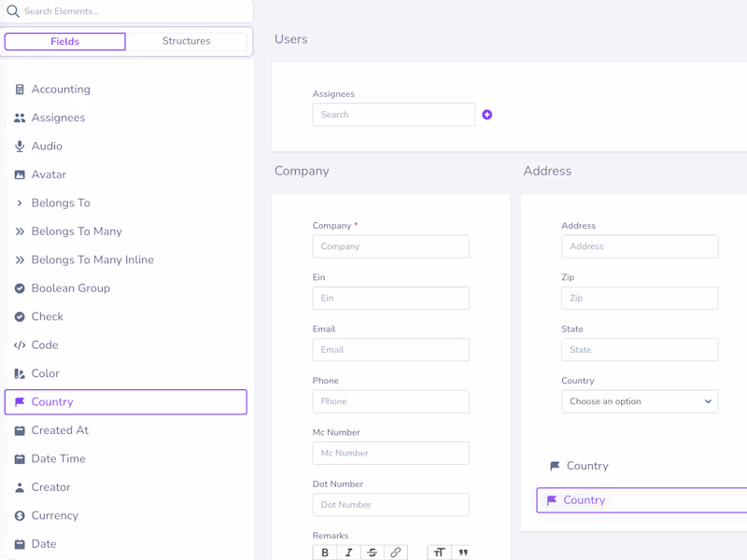Switch to the Structures tab
This screenshot has width=747, height=560.
coord(186,41)
